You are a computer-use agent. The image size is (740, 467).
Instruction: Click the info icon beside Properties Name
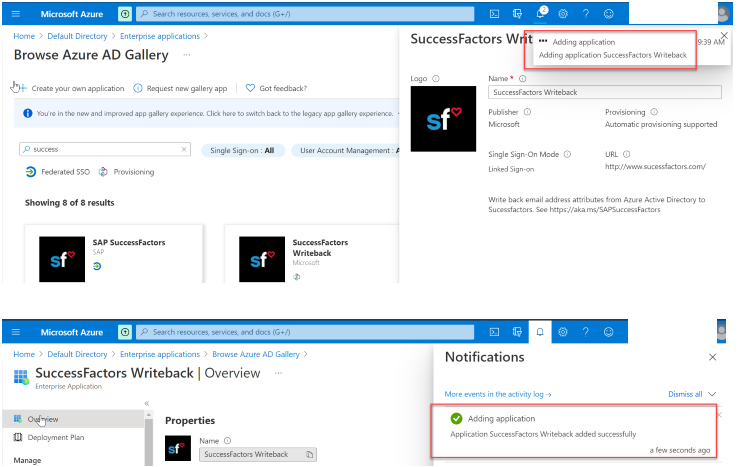[x=227, y=441]
